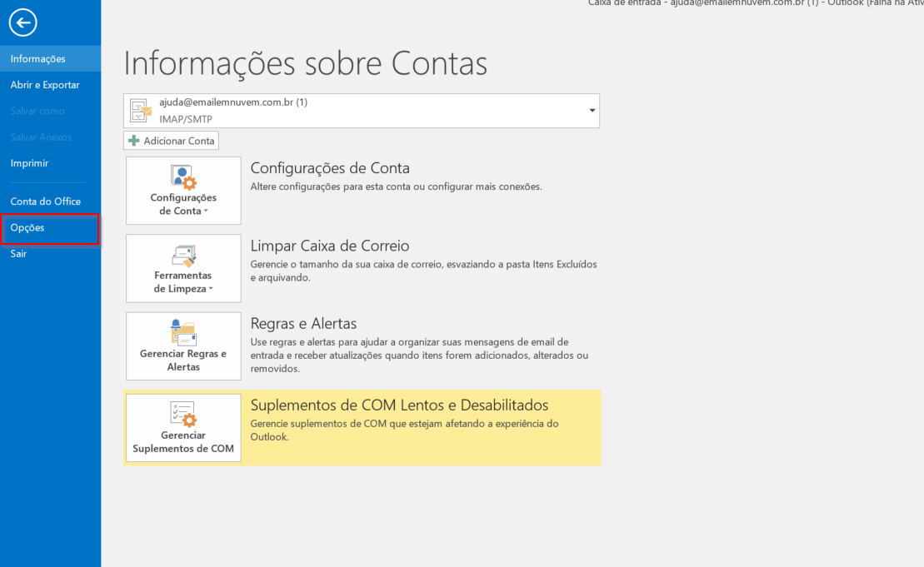The image size is (924, 567).
Task: Click the back arrow circle icon
Action: (22, 23)
